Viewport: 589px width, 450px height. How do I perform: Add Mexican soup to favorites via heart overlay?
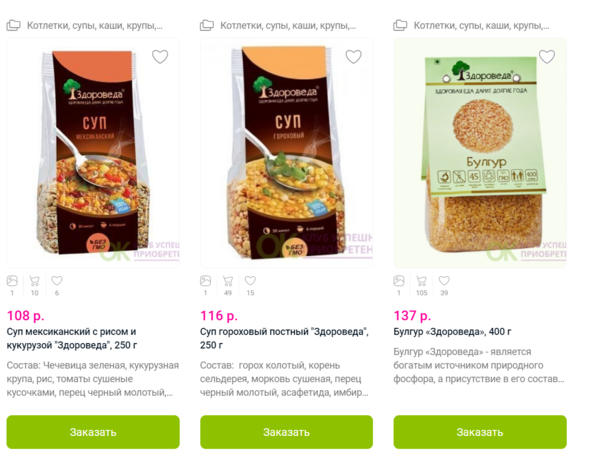(160, 57)
